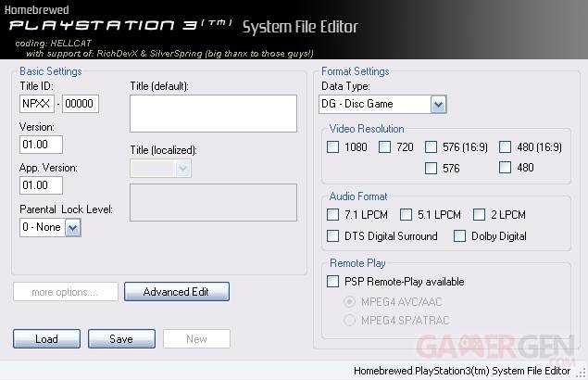The image size is (588, 380).
Task: Open the Data Type dropdown arrow
Action: (438, 105)
